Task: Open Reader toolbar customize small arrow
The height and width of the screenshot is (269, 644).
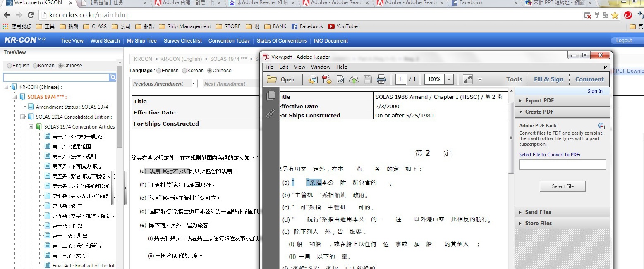Action: (480, 79)
